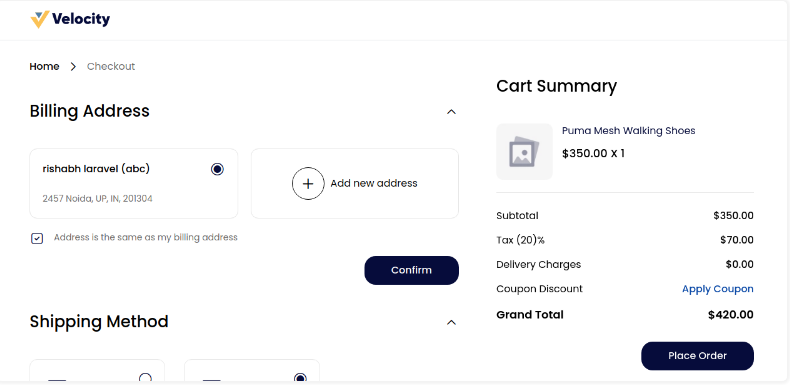790x385 pixels.
Task: Click the Confirm button
Action: 412,271
